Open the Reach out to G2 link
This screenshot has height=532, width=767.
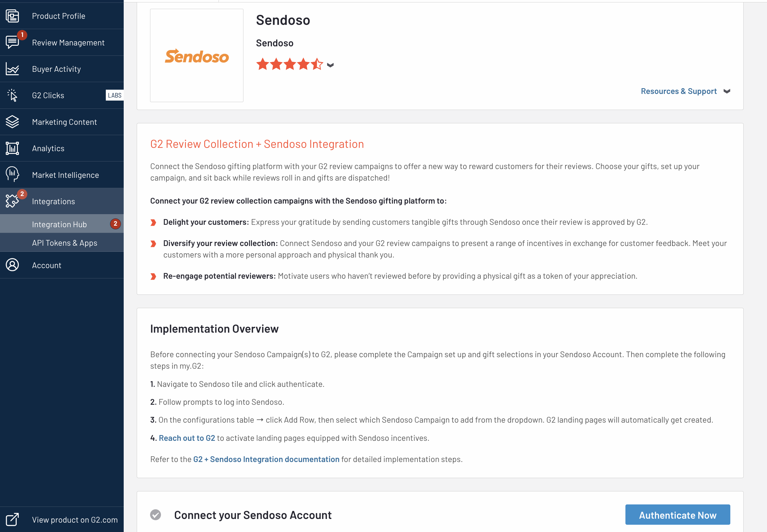click(187, 438)
